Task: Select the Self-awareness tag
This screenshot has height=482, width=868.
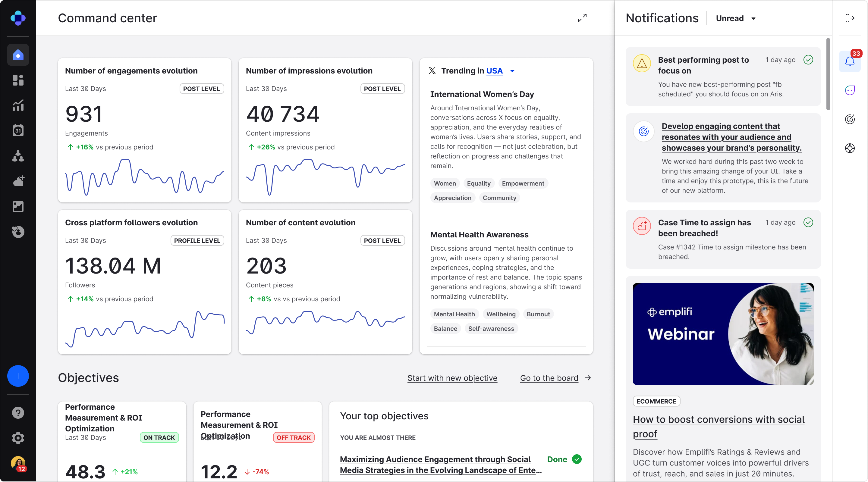Action: [x=491, y=329]
